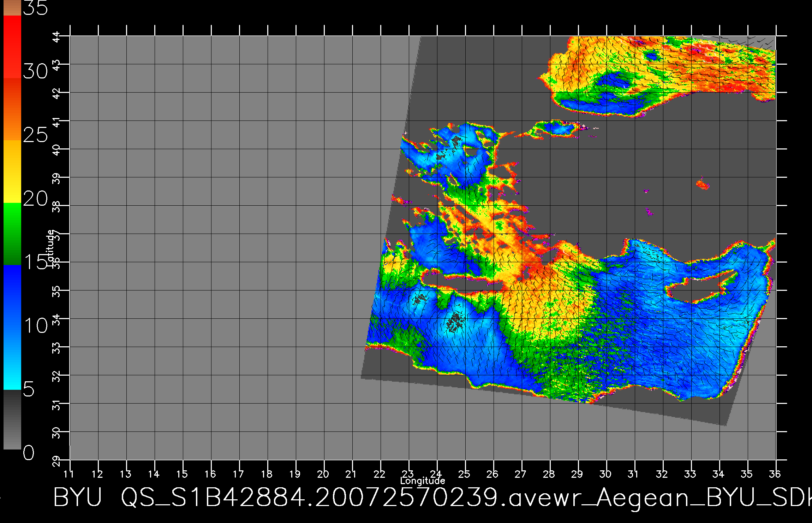812x523 pixels.
Task: Click the yellow band of the color scale
Action: click(12, 172)
